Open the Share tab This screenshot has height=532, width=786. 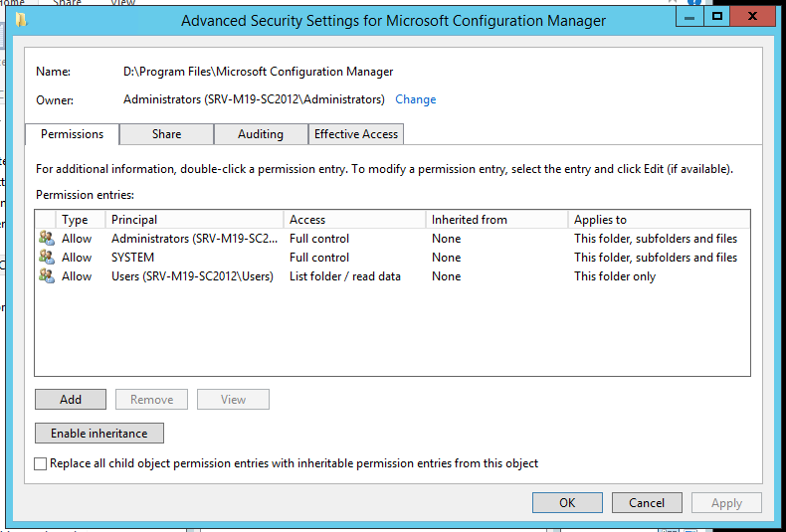coord(166,134)
